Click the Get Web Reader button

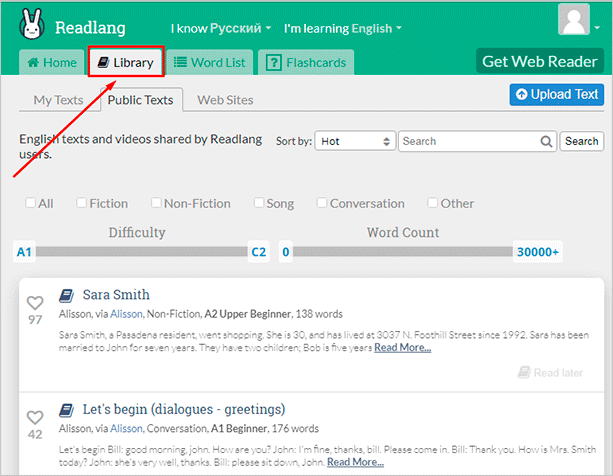pos(539,61)
